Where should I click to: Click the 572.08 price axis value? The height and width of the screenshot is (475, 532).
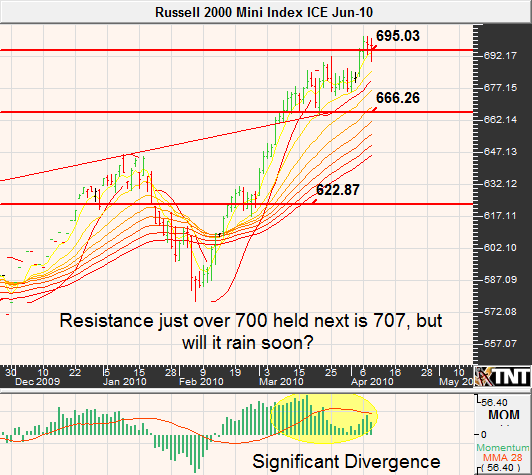pyautogui.click(x=500, y=311)
